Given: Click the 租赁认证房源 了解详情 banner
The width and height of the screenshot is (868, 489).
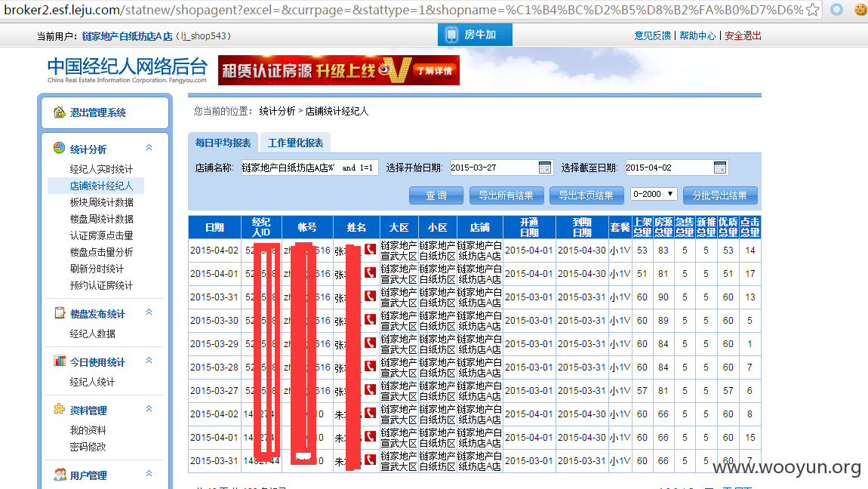Looking at the screenshot, I should (x=339, y=70).
